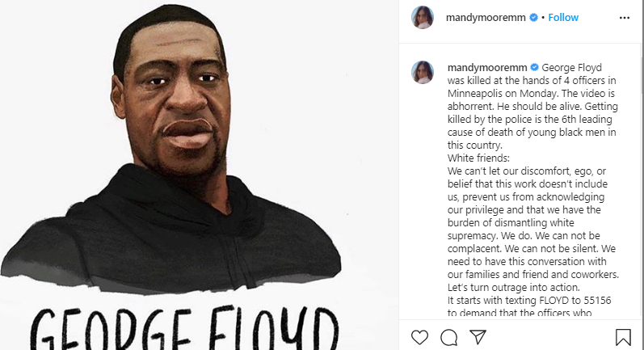Follow mandymooremm using the Follow link
This screenshot has width=644, height=350.
pyautogui.click(x=563, y=17)
